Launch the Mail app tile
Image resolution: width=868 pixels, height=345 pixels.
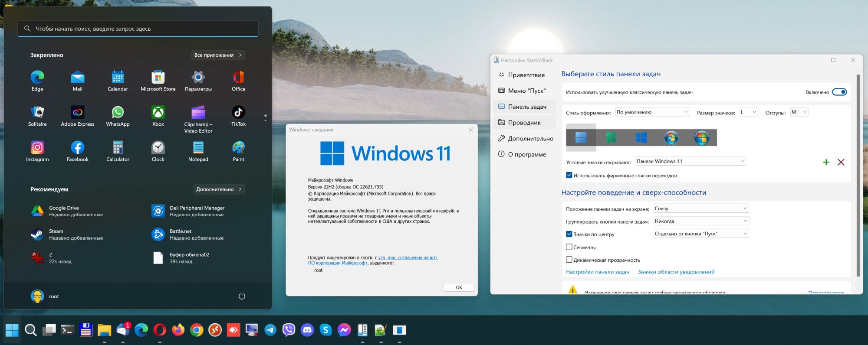(x=77, y=81)
